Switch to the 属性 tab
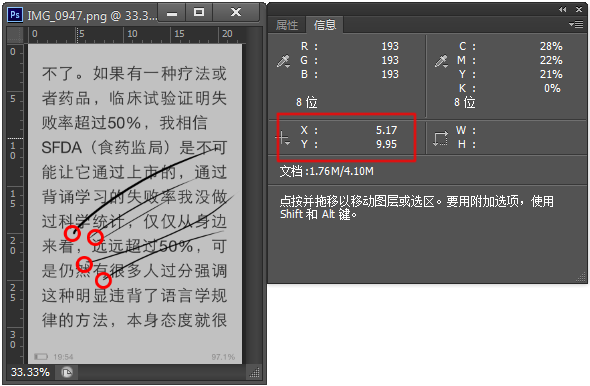Screen dimensions: 590x386 (x=287, y=25)
